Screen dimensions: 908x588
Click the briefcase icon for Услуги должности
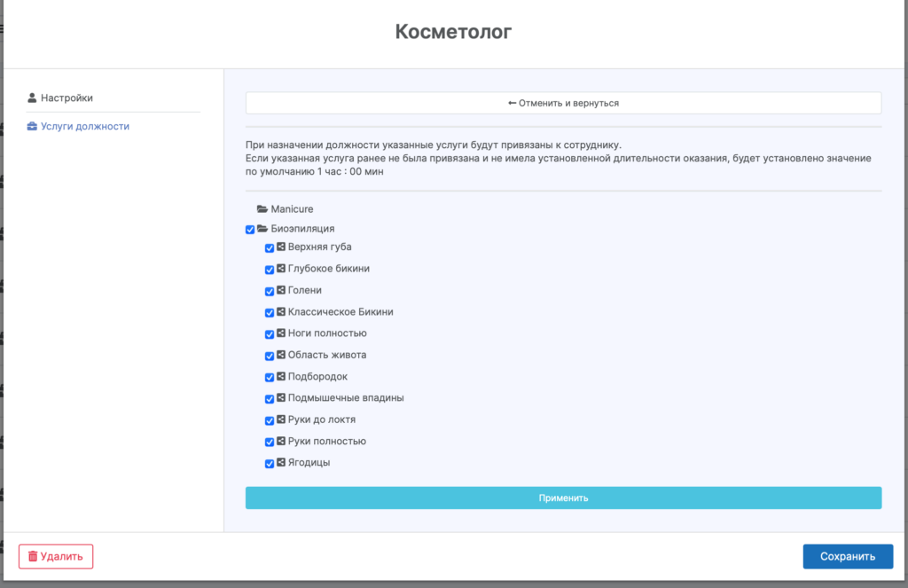click(x=33, y=127)
